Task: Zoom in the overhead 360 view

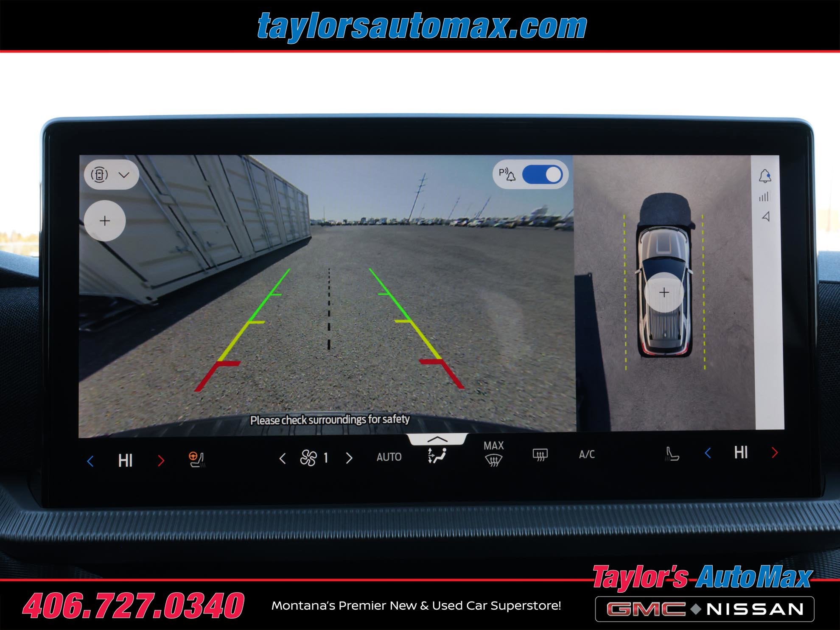Action: 664,292
